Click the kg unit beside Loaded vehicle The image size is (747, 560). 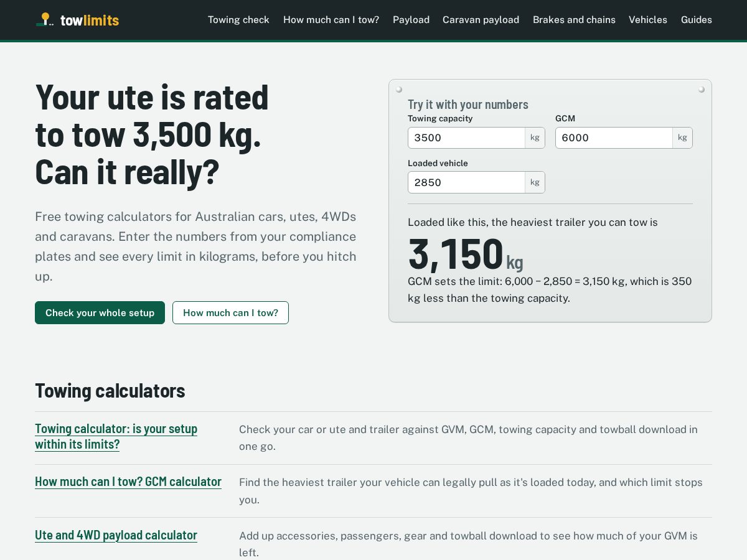535,182
